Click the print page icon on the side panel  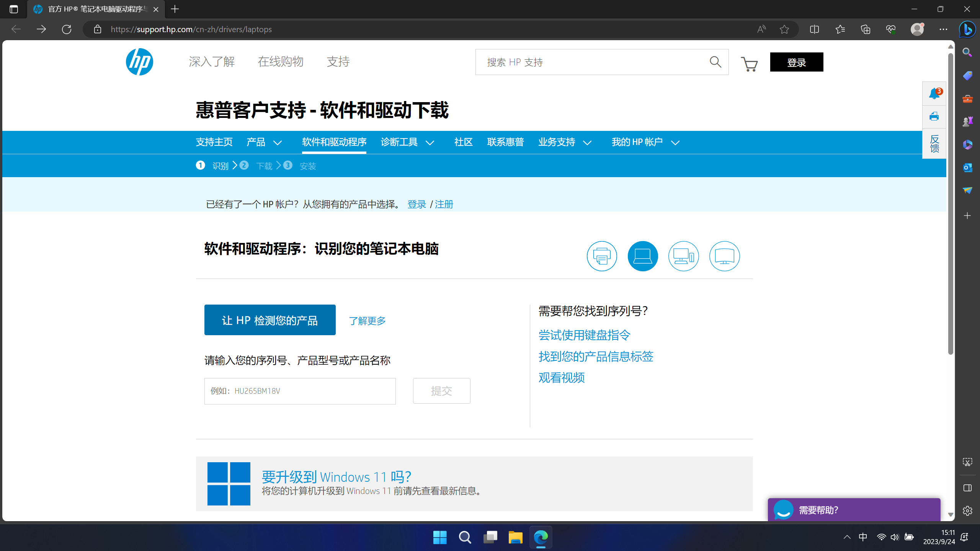(934, 116)
